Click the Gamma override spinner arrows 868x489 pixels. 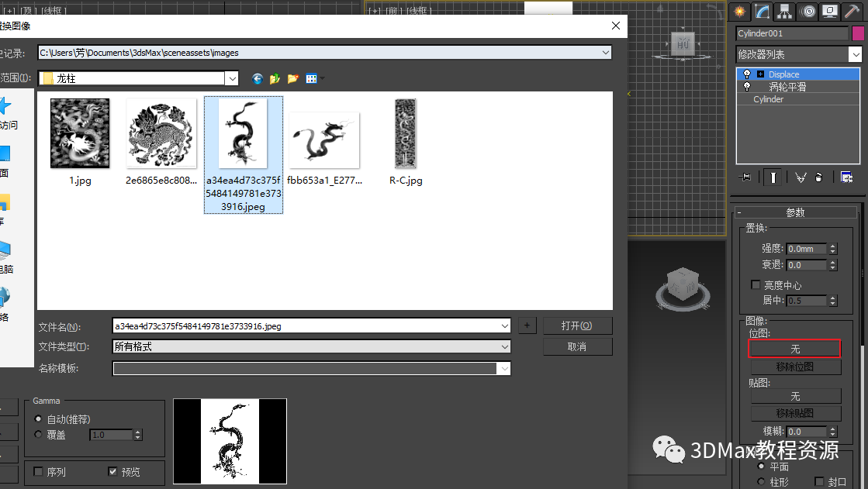coord(138,435)
